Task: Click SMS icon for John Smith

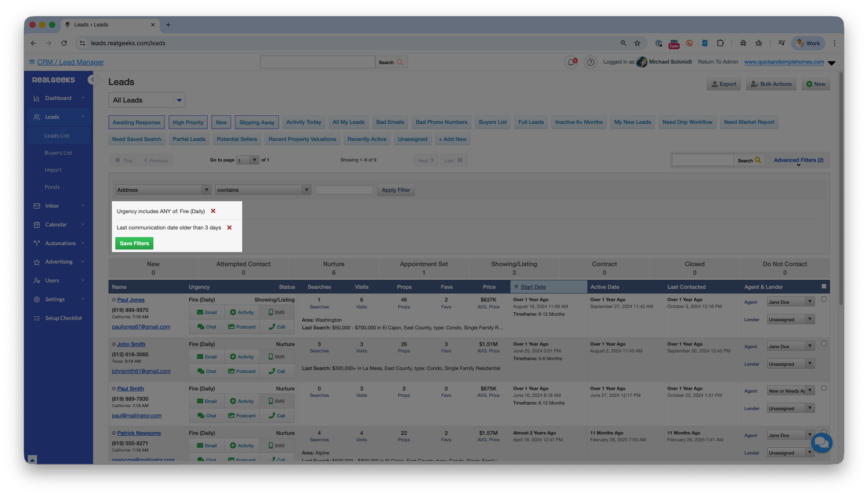Action: point(276,357)
